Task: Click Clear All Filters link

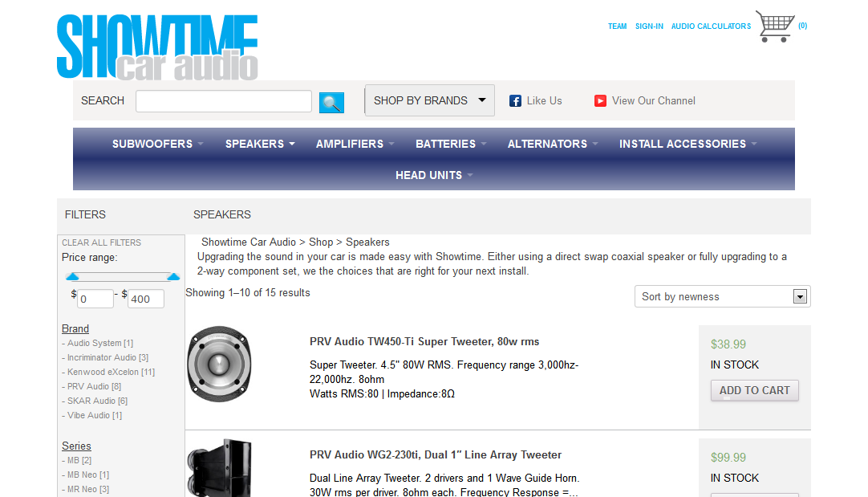Action: click(101, 242)
